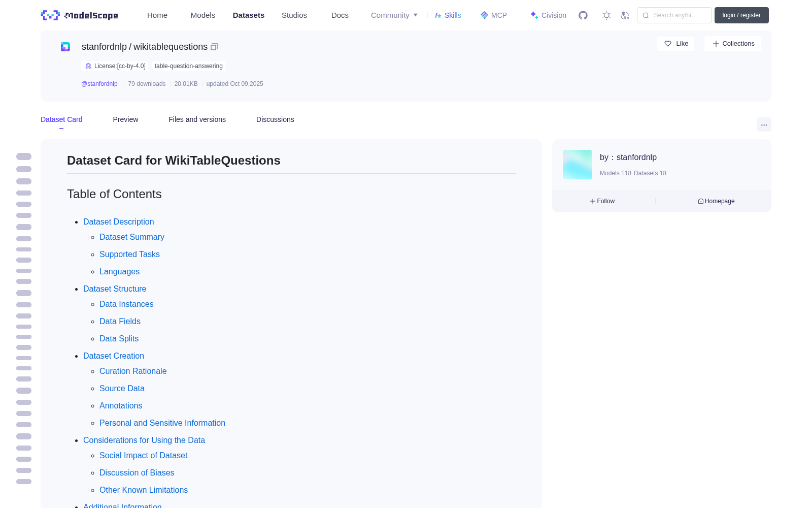812x508 pixels.
Task: Jump to Personal and Sensitive Information
Action: pos(162,423)
